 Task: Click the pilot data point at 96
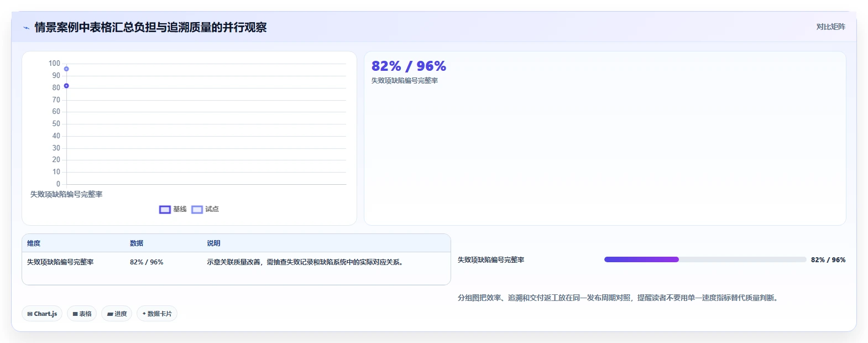click(66, 69)
